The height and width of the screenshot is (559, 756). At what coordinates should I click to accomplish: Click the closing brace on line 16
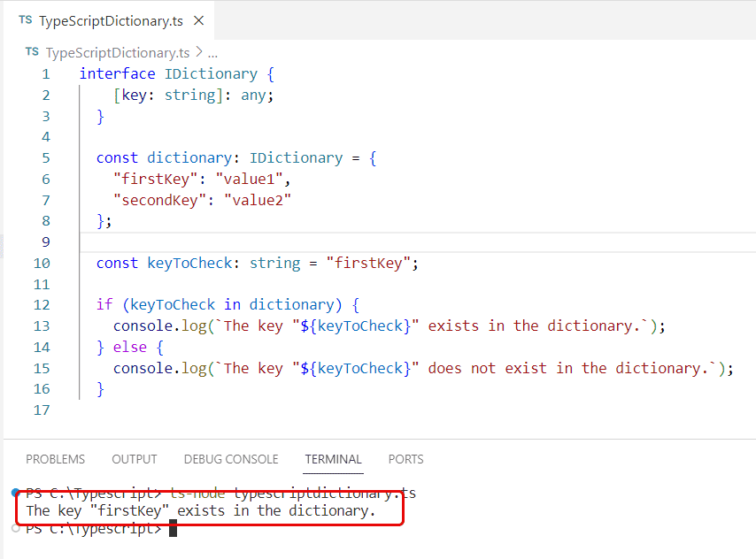point(100,389)
